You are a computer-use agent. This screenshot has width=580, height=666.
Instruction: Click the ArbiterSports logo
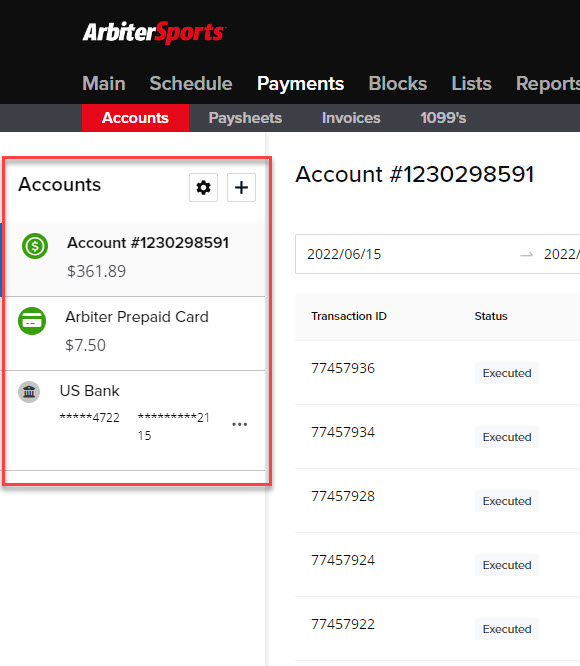(x=154, y=32)
